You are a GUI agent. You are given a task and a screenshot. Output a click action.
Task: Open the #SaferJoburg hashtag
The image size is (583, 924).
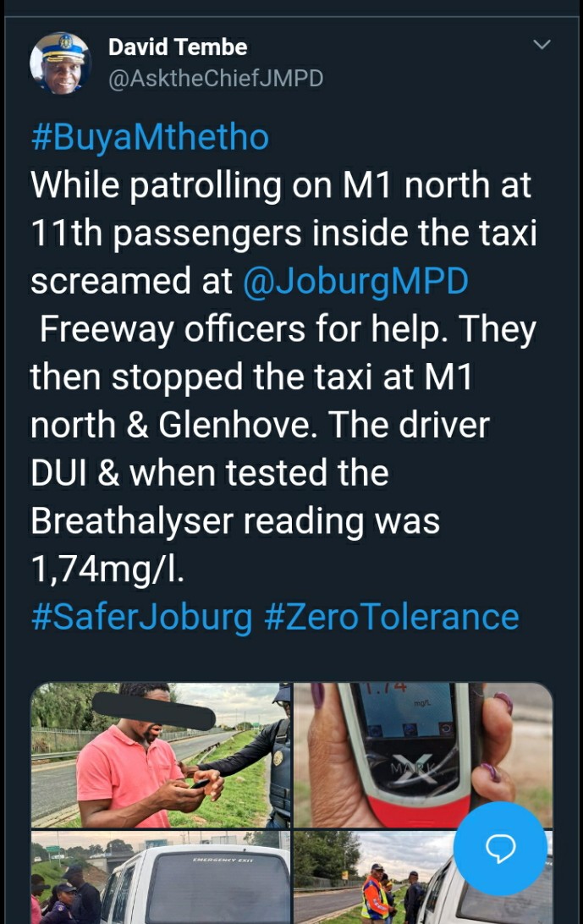point(141,617)
